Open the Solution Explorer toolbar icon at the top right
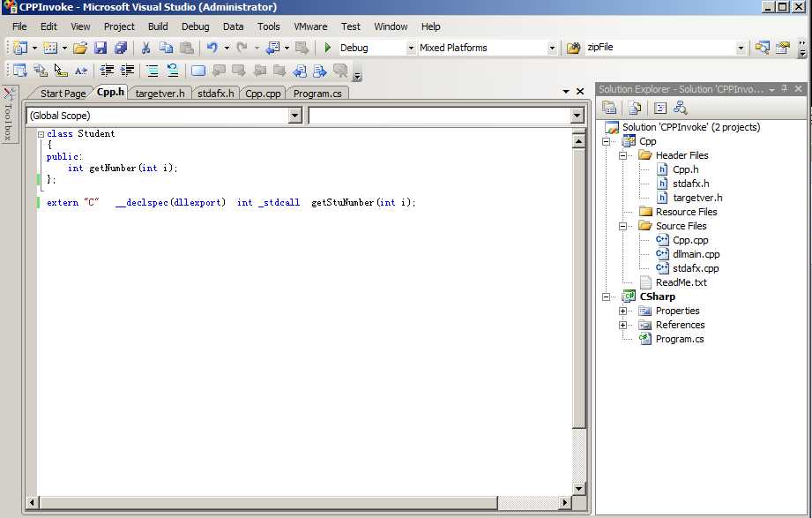The height and width of the screenshot is (518, 812). click(762, 48)
